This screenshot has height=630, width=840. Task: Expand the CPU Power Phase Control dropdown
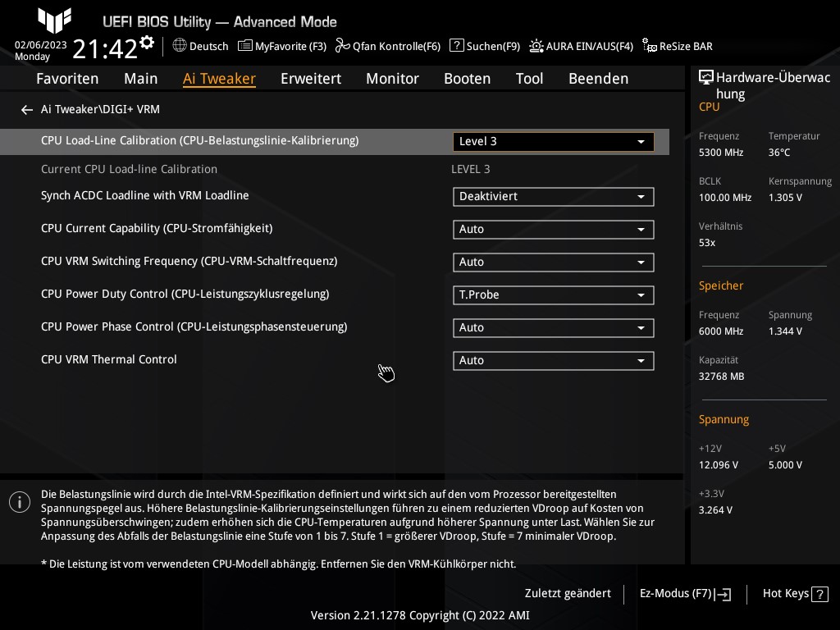(x=554, y=328)
